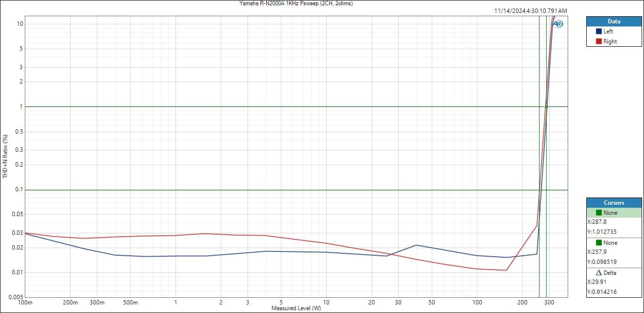
Task: Click the Delta X:29.91 value
Action: [597, 282]
